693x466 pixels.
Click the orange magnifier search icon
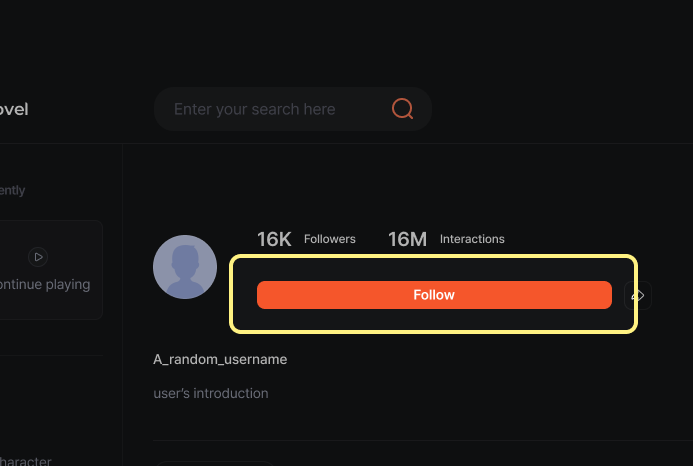click(402, 109)
